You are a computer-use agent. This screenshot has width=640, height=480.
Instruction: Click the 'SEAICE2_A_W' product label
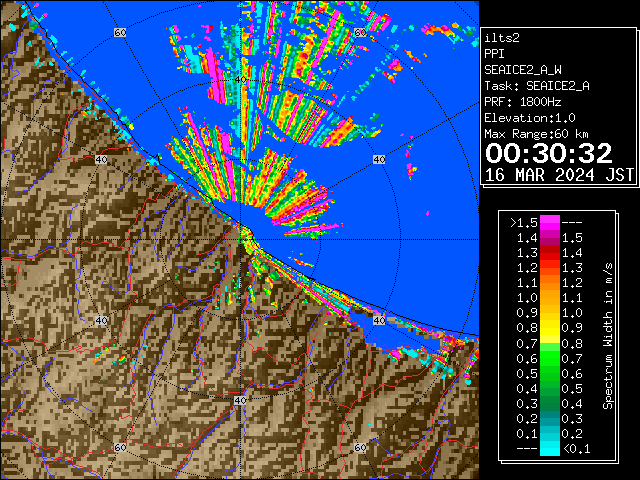point(523,70)
